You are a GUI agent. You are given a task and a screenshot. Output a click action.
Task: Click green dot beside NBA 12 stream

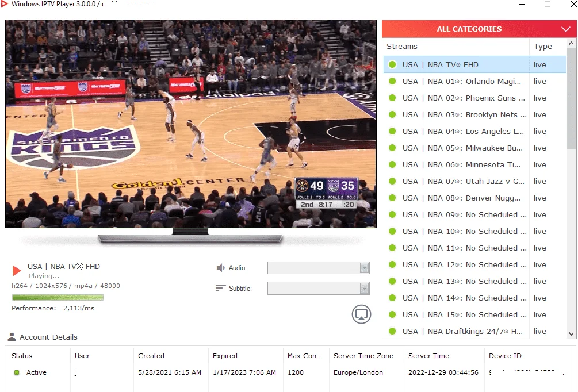tap(392, 264)
